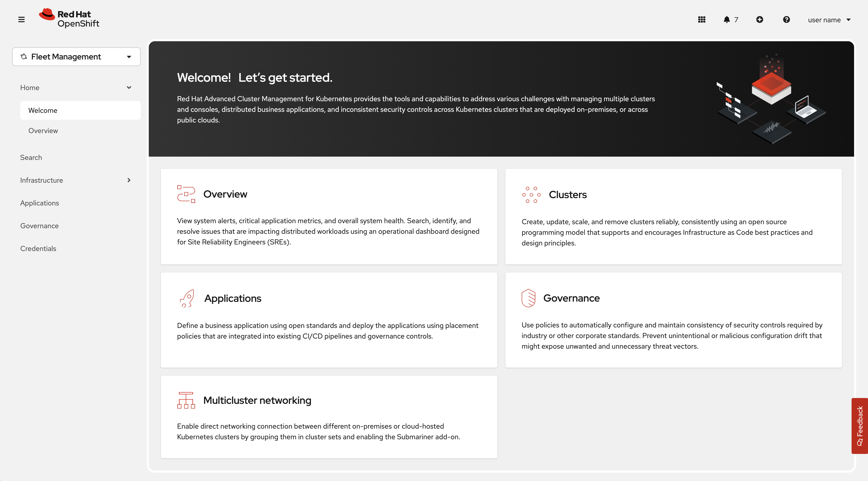Click the Applications card rocket icon

(x=187, y=298)
